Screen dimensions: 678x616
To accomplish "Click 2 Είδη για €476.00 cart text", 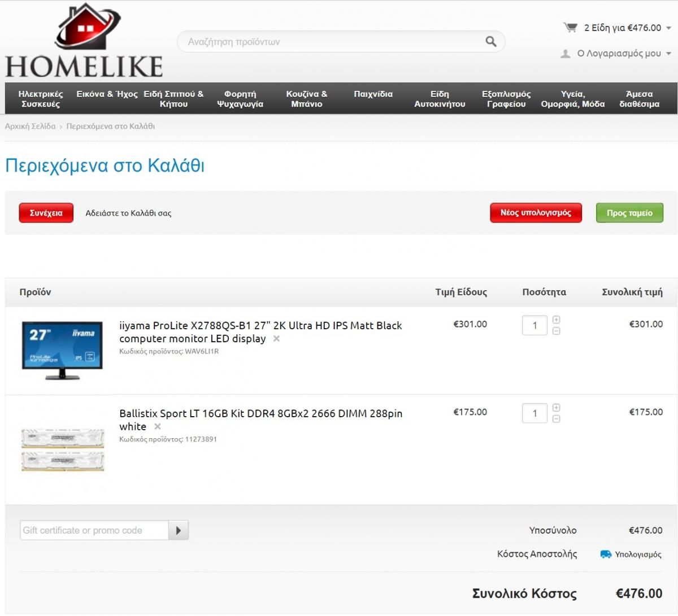I will [623, 28].
